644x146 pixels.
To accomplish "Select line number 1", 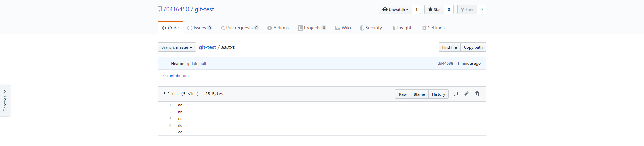I will [170, 105].
